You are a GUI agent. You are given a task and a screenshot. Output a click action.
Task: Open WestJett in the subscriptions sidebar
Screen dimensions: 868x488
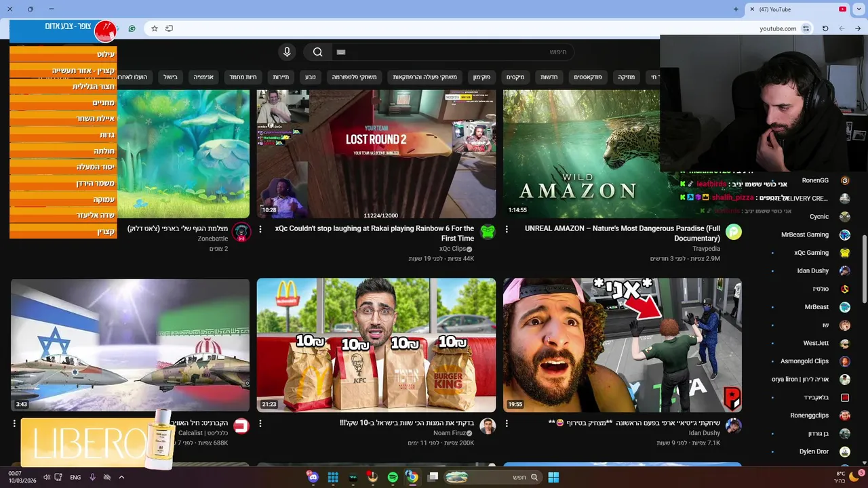[816, 343]
